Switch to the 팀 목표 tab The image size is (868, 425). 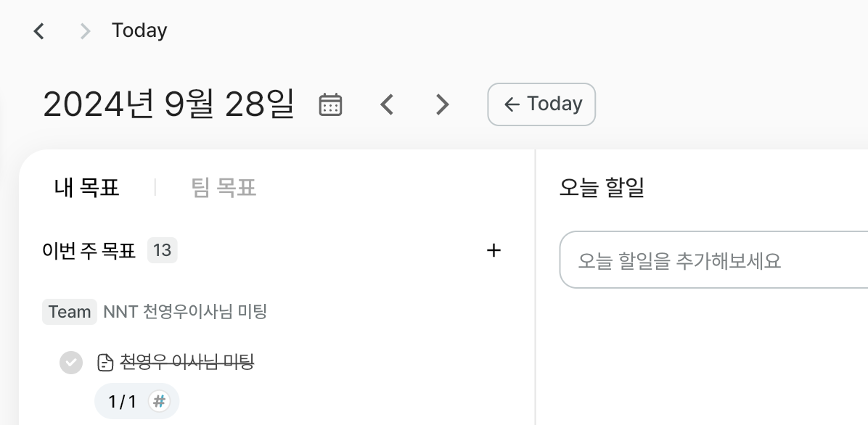pyautogui.click(x=223, y=188)
